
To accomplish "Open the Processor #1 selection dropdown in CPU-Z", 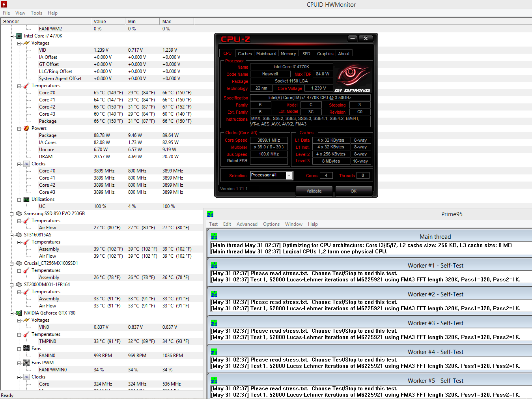I will (x=289, y=176).
